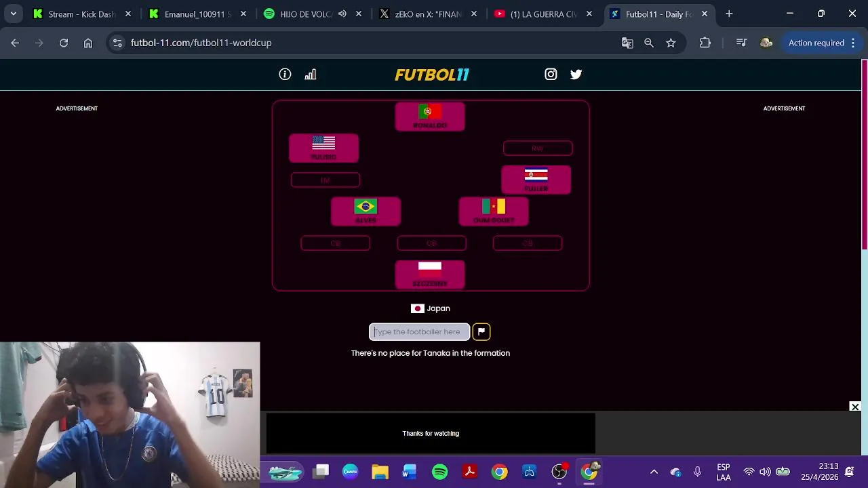Open the Extensions puzzle icon

pyautogui.click(x=705, y=43)
